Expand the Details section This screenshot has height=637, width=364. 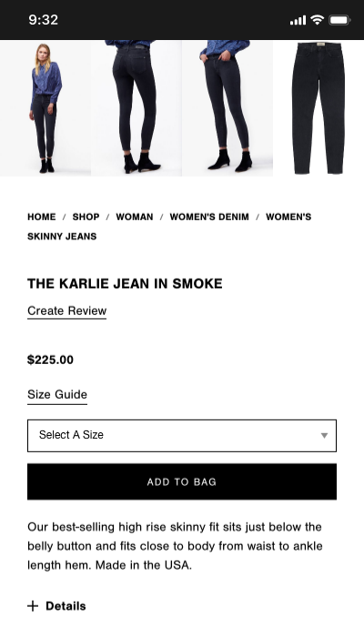point(56,606)
